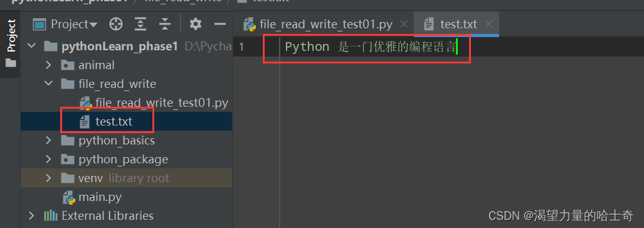The height and width of the screenshot is (228, 644).
Task: Select the file_read_write folder
Action: tap(117, 84)
